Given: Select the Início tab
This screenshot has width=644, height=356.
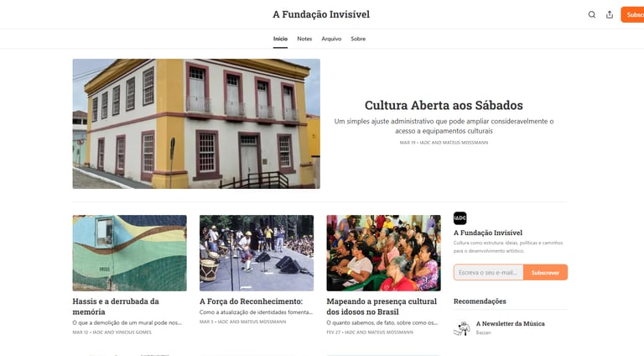Looking at the screenshot, I should coord(280,39).
